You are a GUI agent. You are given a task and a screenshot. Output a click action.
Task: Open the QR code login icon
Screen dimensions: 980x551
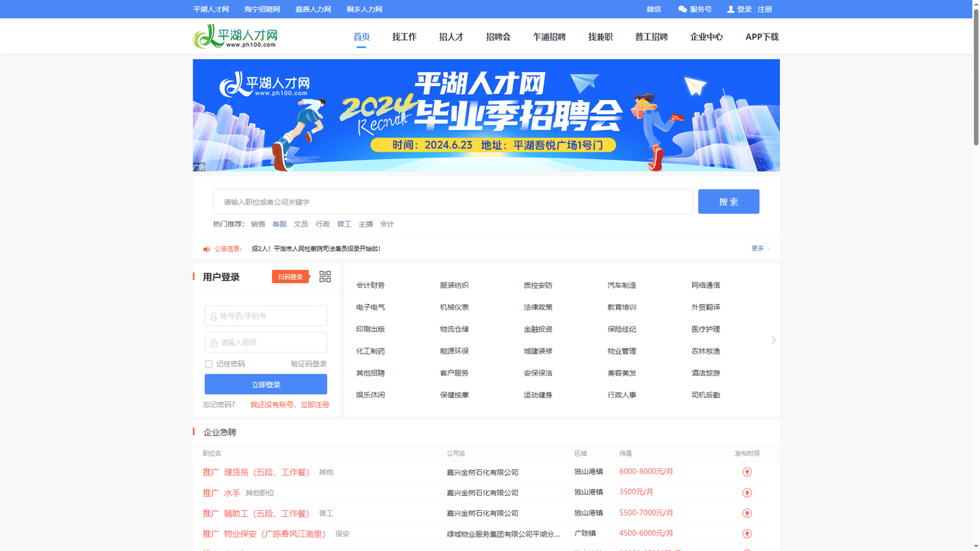point(325,277)
